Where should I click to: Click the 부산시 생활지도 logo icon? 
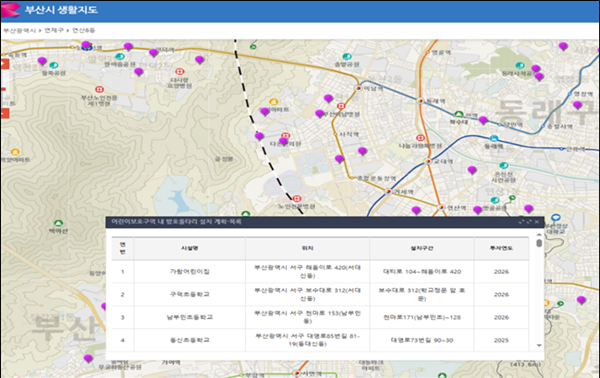(x=10, y=10)
